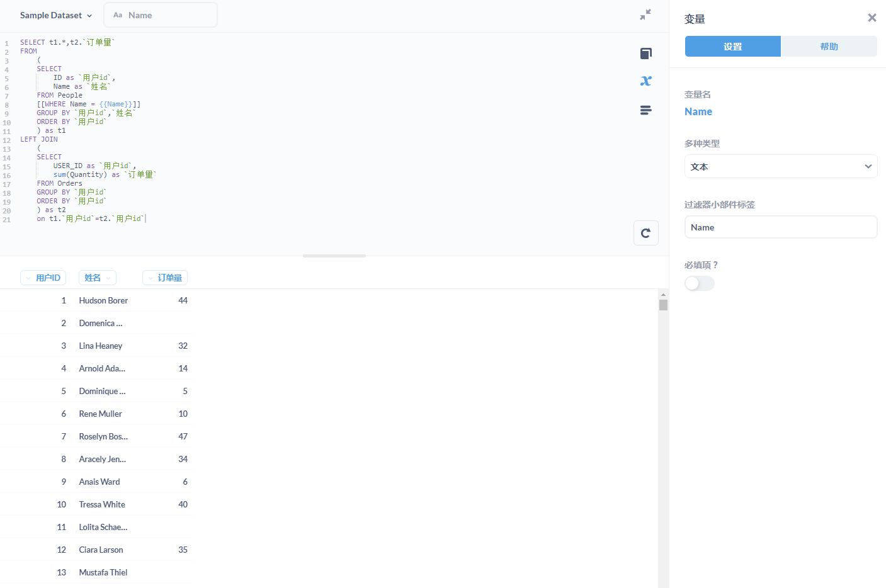The height and width of the screenshot is (588, 886).
Task: Click order quantity 47 in Roselyn row
Action: (183, 436)
